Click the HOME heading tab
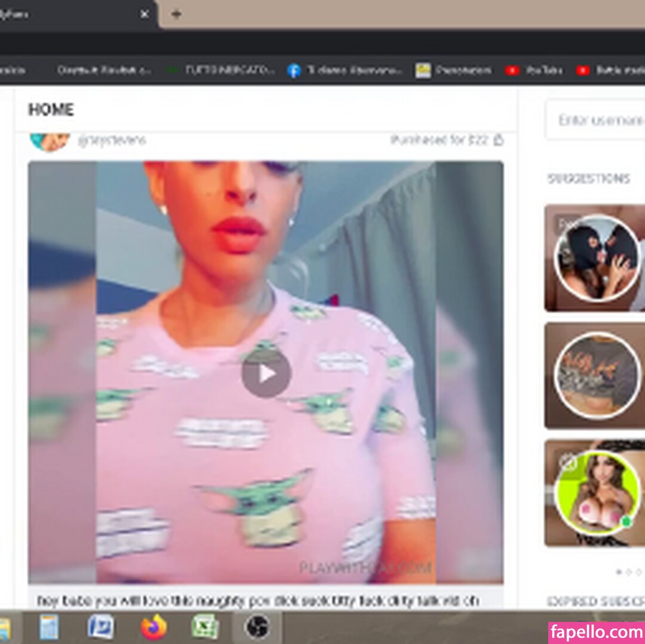The width and height of the screenshot is (645, 644). click(51, 110)
